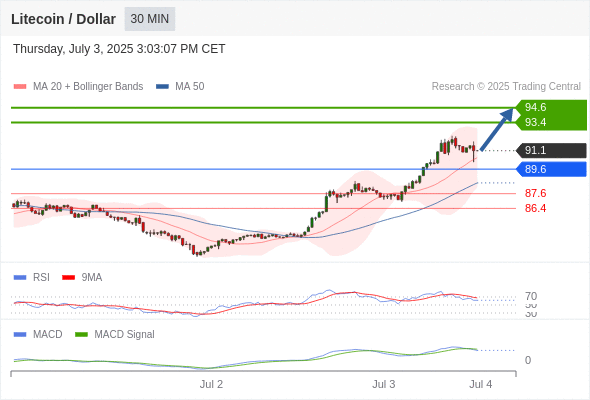Click the Jul 2 date marker
Image resolution: width=590 pixels, height=400 pixels.
211,385
